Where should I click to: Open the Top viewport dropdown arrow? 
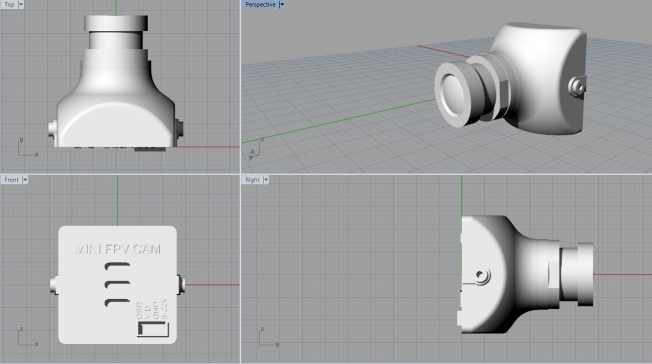21,4
